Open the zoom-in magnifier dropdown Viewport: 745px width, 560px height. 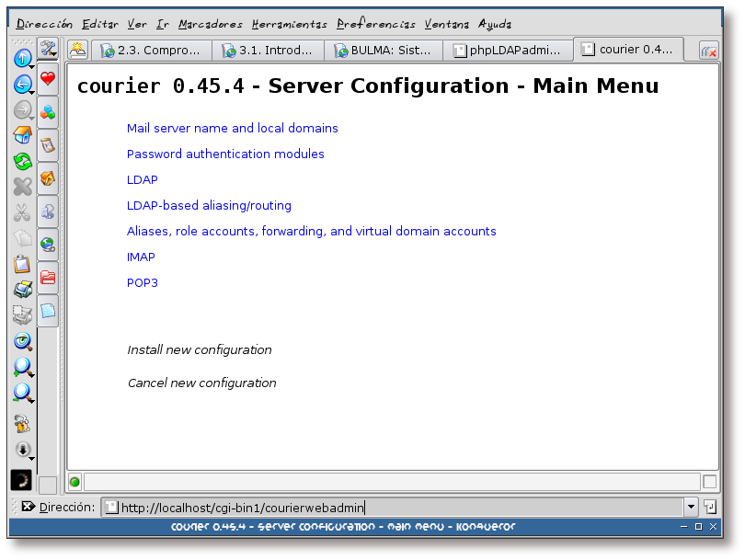(22, 368)
